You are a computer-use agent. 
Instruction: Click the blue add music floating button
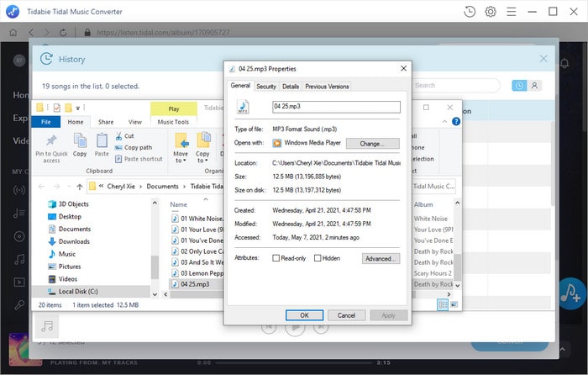571,293
